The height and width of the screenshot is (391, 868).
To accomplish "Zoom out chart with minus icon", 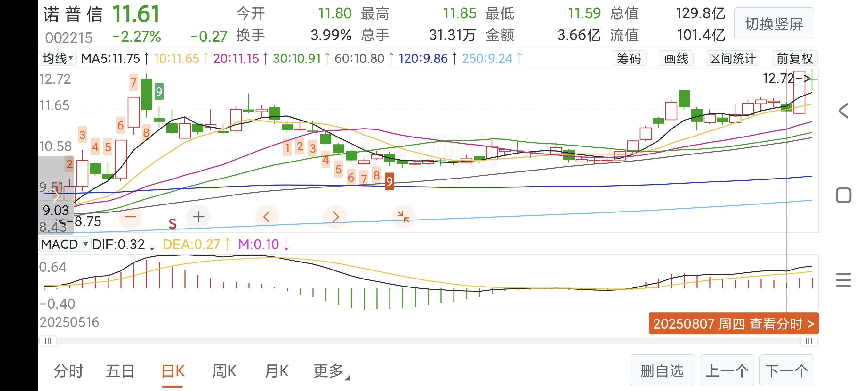I will (130, 217).
